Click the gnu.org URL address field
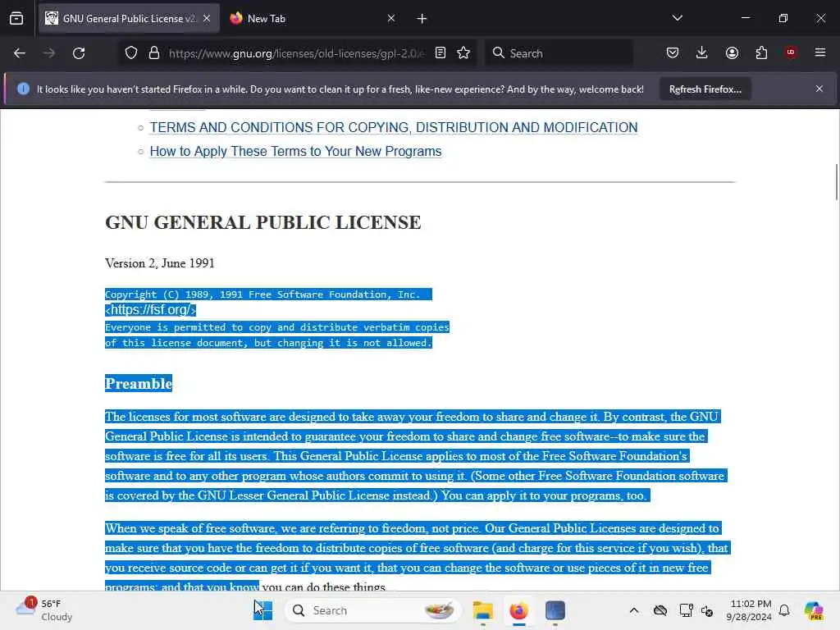Image resolution: width=840 pixels, height=630 pixels. 296,53
